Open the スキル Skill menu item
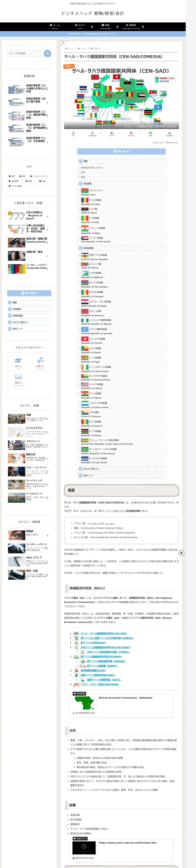 pos(80,27)
